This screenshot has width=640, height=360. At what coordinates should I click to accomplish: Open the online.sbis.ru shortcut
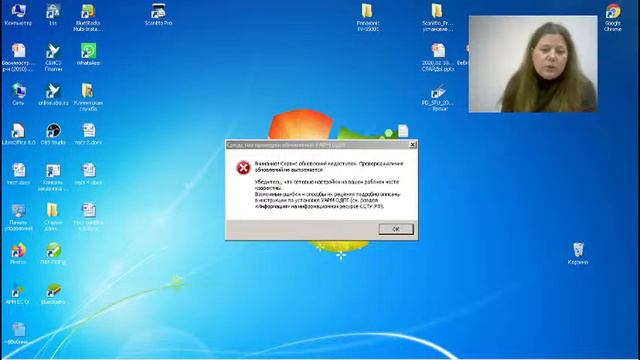tap(53, 94)
